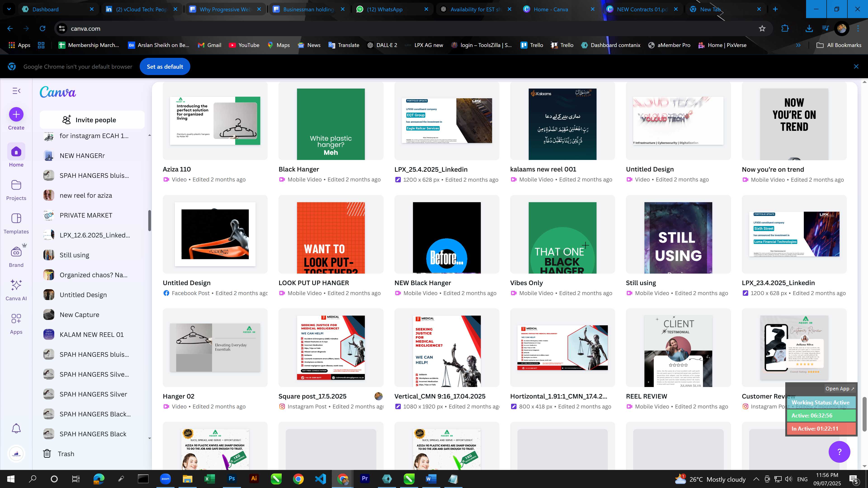The height and width of the screenshot is (488, 868).
Task: Open KALAM NEW REEL 01 in list
Action: click(92, 334)
